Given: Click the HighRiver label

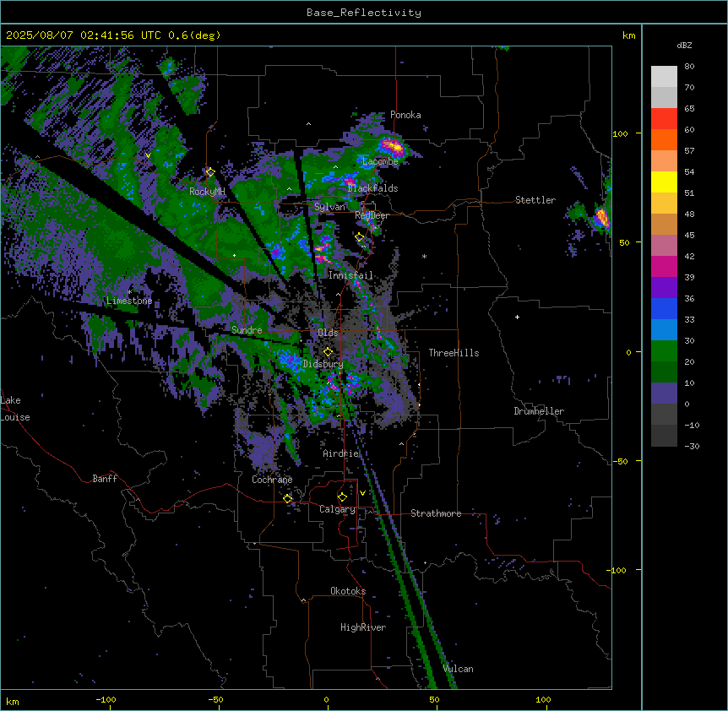Looking at the screenshot, I should pyautogui.click(x=363, y=627).
